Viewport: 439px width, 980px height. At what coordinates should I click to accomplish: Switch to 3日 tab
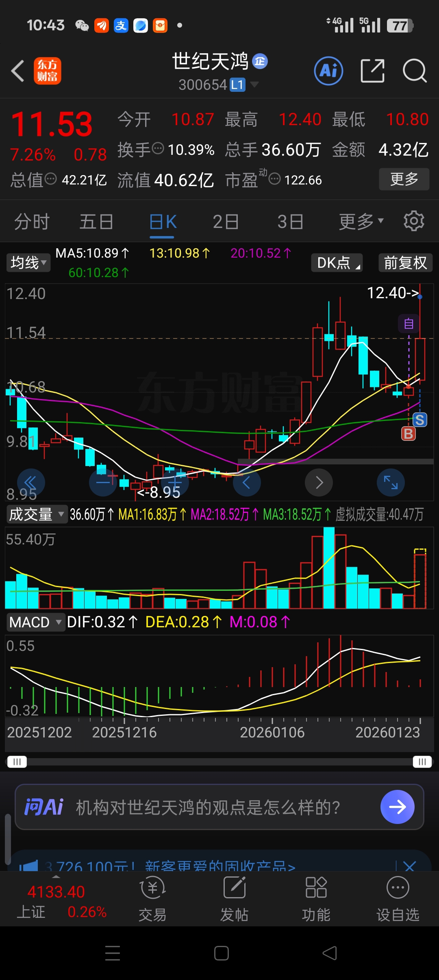tap(290, 221)
